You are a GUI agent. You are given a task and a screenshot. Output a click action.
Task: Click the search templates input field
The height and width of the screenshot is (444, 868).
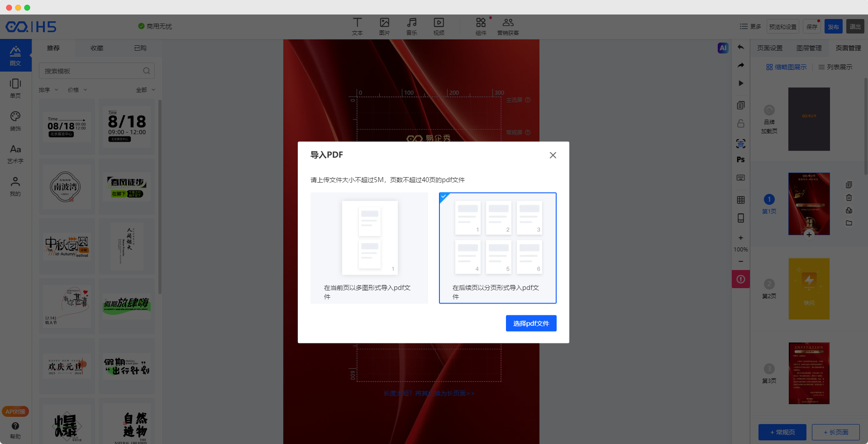tap(93, 71)
